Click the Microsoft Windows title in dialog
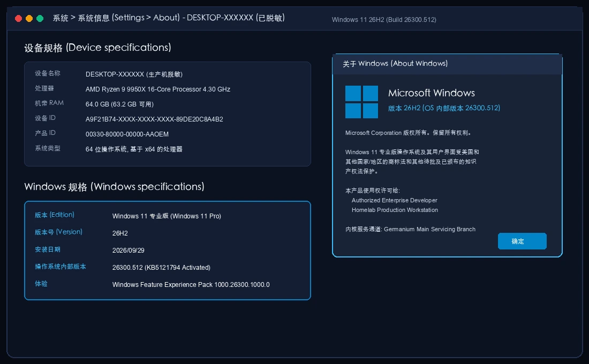 [431, 93]
